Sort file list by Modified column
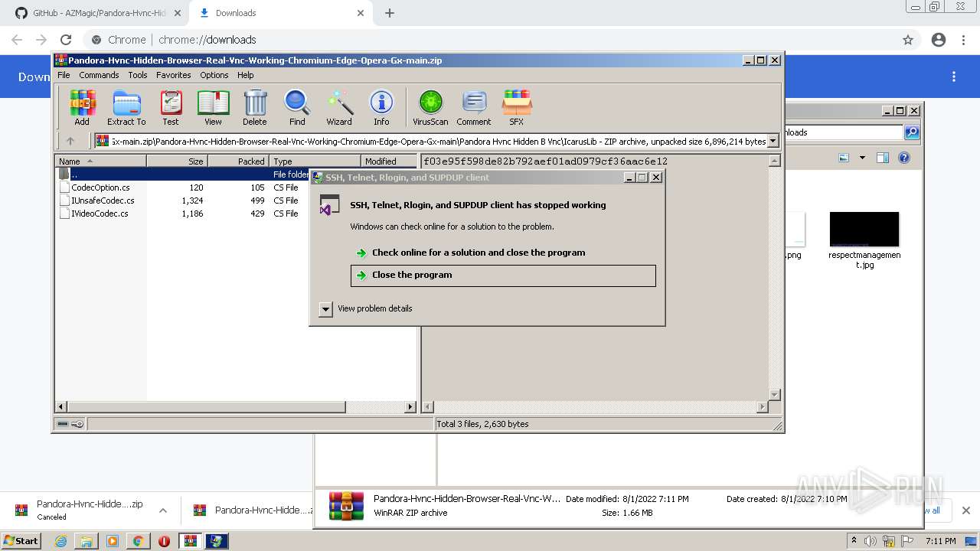Screen dimensions: 980x551 pyautogui.click(x=389, y=161)
